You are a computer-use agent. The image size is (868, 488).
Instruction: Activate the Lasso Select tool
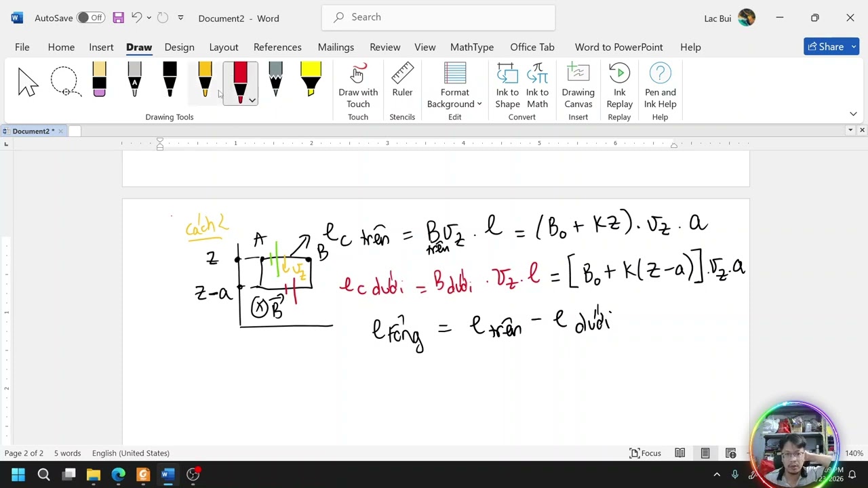click(x=64, y=82)
